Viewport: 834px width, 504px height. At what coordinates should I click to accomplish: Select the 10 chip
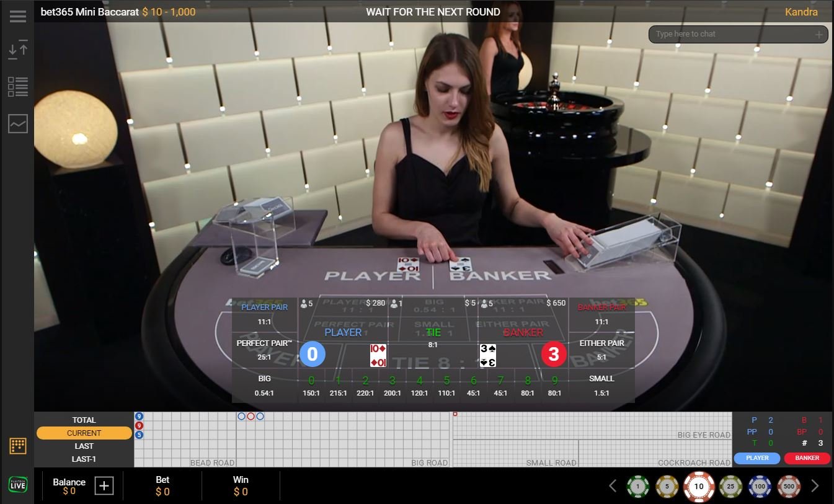tap(699, 487)
